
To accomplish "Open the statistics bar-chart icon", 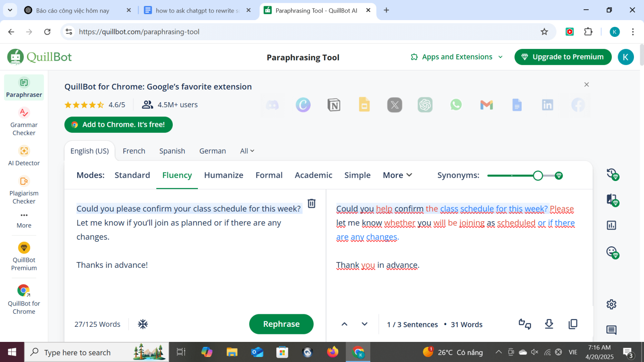I will pos(611,225).
